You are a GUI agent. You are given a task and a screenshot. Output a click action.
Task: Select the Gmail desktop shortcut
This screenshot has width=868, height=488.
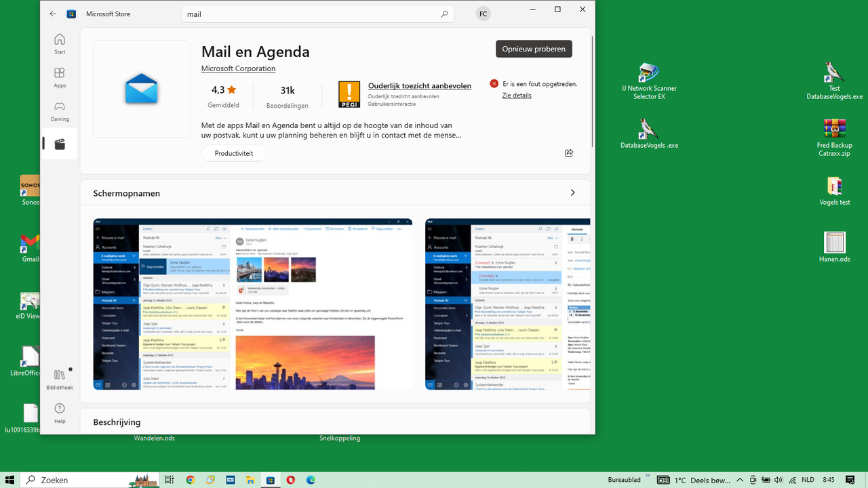click(x=31, y=247)
